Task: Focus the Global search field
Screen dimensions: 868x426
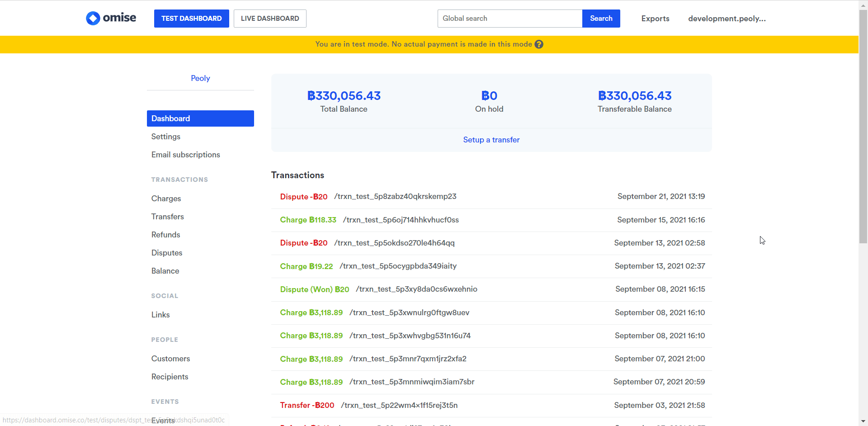Action: coord(510,19)
